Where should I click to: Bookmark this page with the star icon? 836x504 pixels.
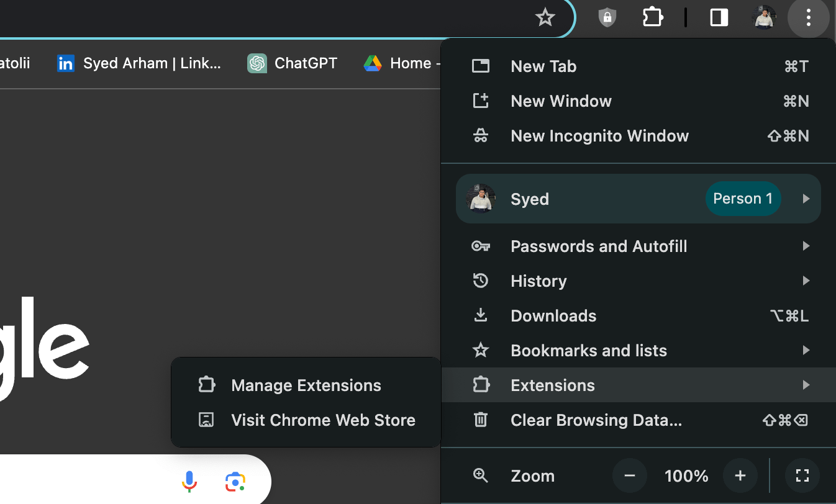tap(545, 17)
